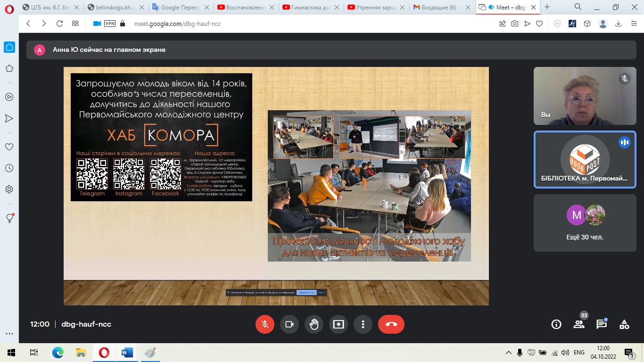
Task: Raise hand in the meeting
Action: coord(314,324)
